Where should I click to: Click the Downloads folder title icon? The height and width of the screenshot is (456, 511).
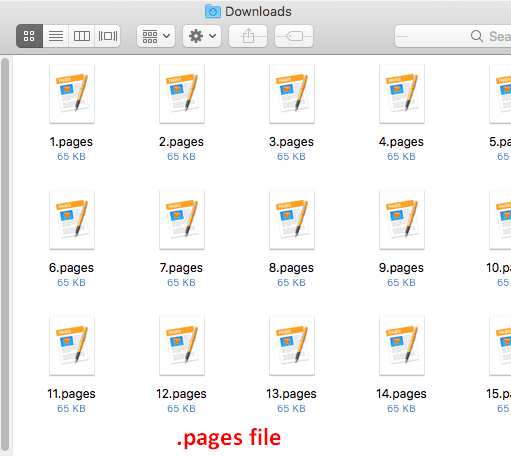pyautogui.click(x=213, y=11)
